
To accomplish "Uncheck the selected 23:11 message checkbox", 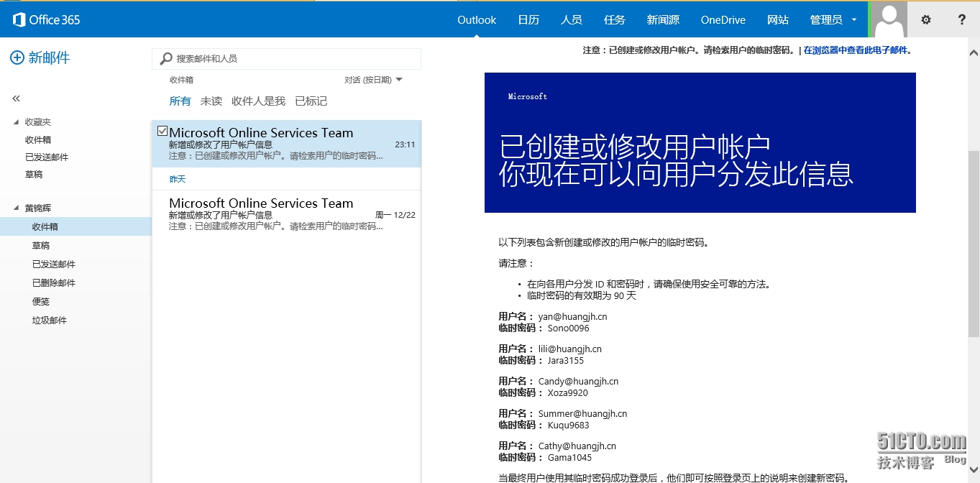I will coord(162,131).
